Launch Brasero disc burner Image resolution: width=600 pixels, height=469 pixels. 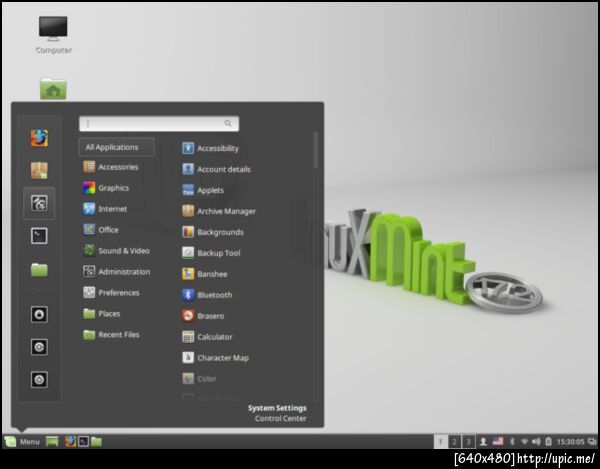pos(203,316)
